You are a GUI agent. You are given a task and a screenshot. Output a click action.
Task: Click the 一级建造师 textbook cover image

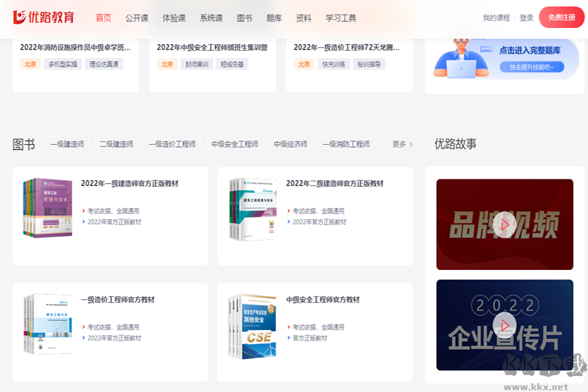(48, 208)
